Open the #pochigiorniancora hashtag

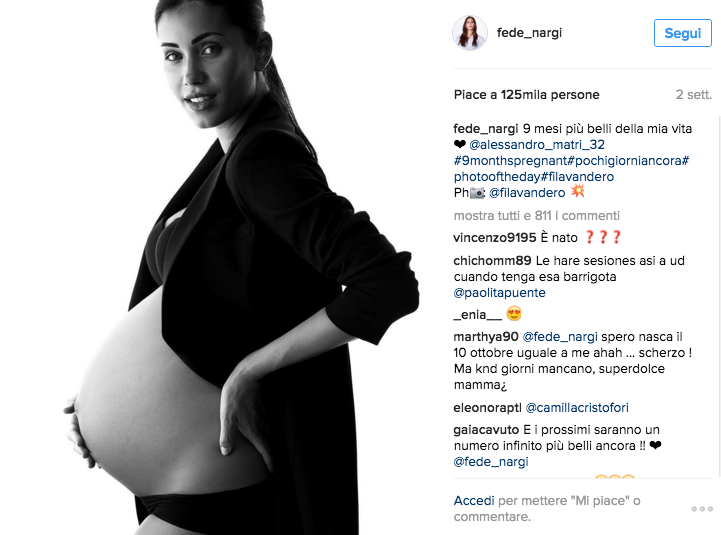click(x=625, y=161)
